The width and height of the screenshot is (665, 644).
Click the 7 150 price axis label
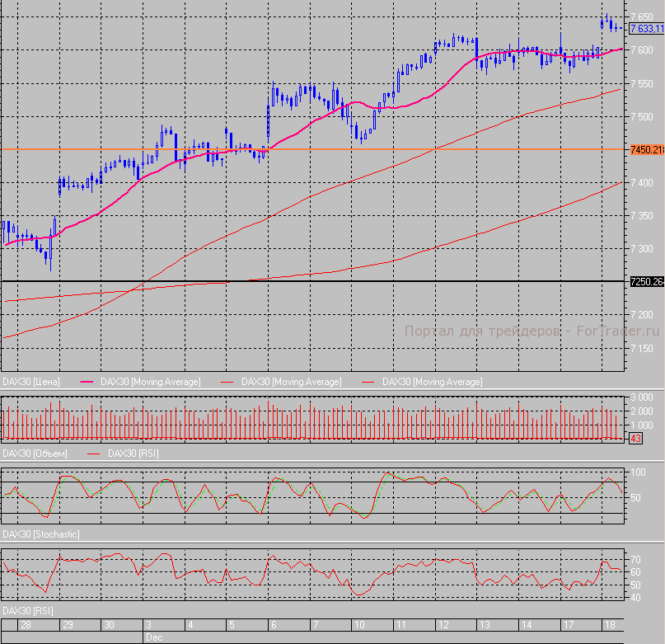(642, 349)
